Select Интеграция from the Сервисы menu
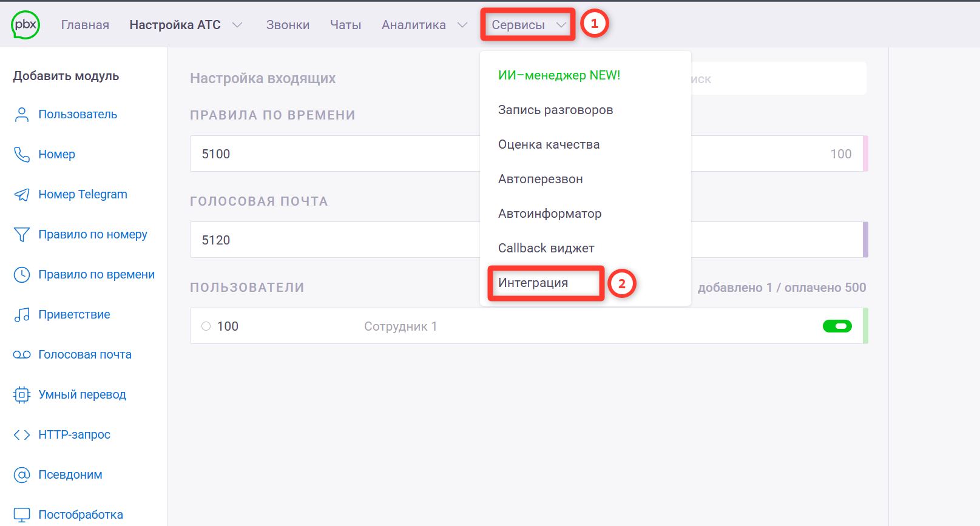This screenshot has width=980, height=526. (533, 283)
